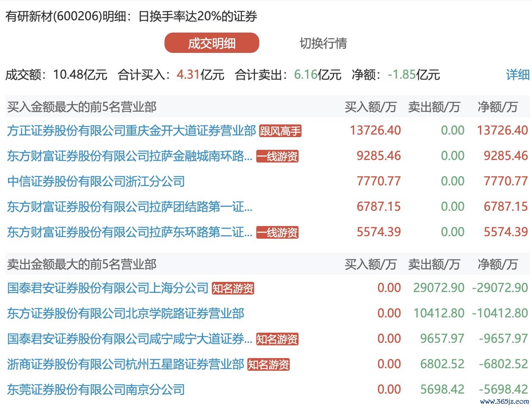The height and width of the screenshot is (408, 532).
Task: Click net value -9657.97
Action: (x=504, y=339)
